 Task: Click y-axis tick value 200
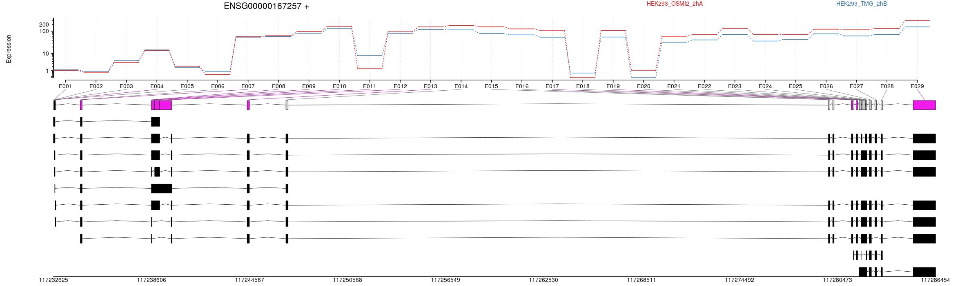[x=44, y=25]
